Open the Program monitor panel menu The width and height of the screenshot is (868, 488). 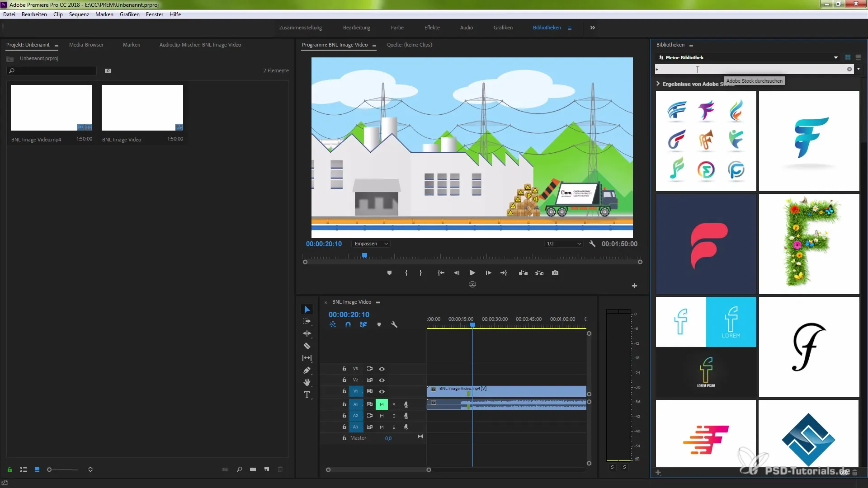point(374,45)
